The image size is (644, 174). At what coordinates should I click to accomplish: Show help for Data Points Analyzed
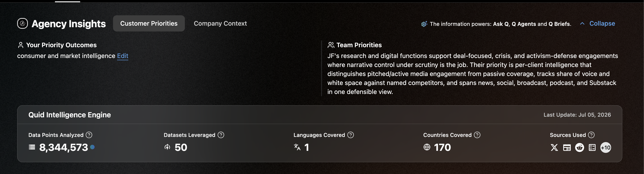pyautogui.click(x=89, y=135)
